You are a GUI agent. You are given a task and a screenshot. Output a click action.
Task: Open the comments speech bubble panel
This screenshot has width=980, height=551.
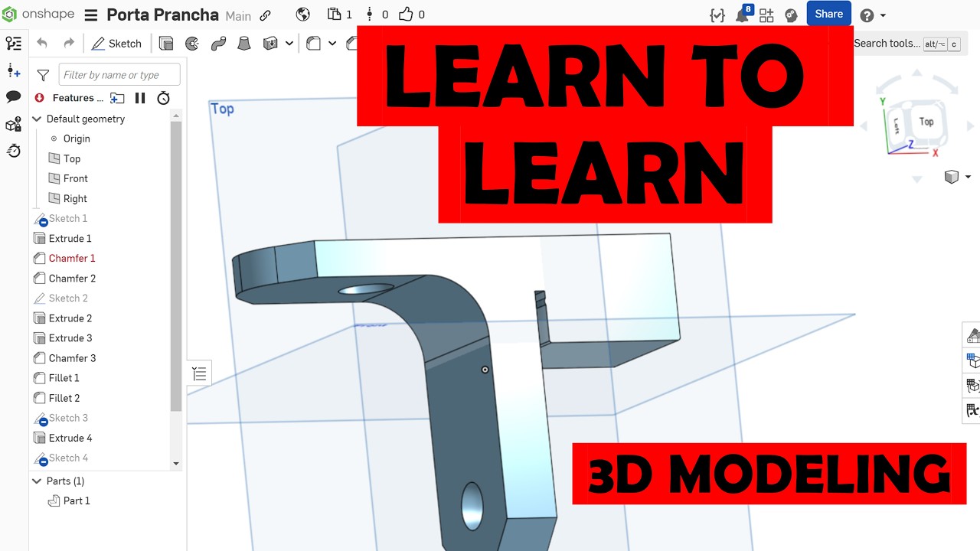tap(13, 96)
